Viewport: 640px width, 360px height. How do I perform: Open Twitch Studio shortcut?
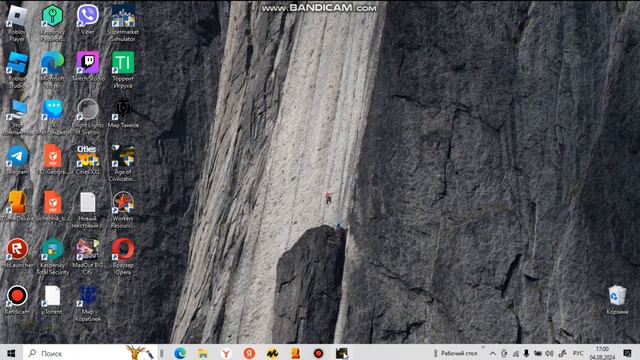(x=87, y=67)
